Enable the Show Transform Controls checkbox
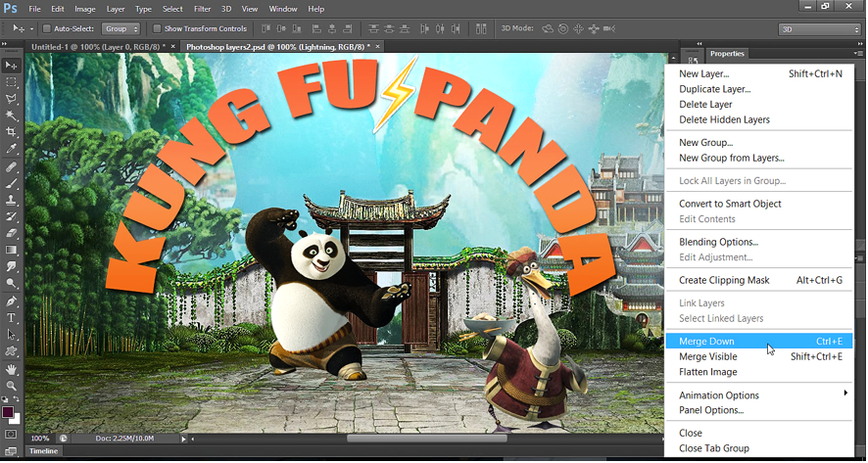Screen dimensions: 868x463 (157, 28)
